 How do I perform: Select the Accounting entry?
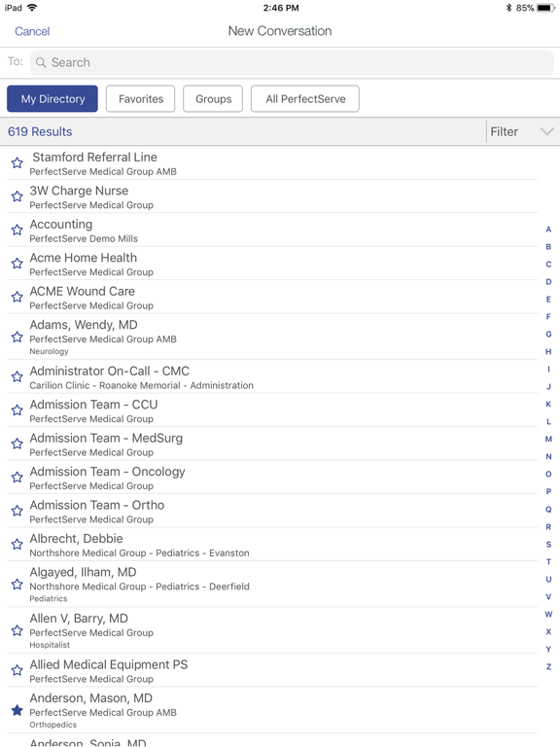coord(272,230)
